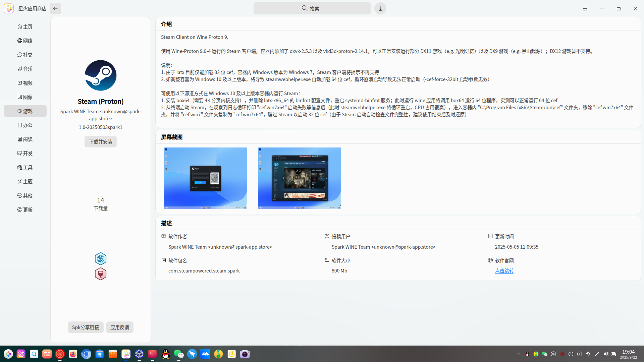Image resolution: width=644 pixels, height=362 pixels.
Task: Open the download manager icon
Action: pyautogui.click(x=380, y=8)
